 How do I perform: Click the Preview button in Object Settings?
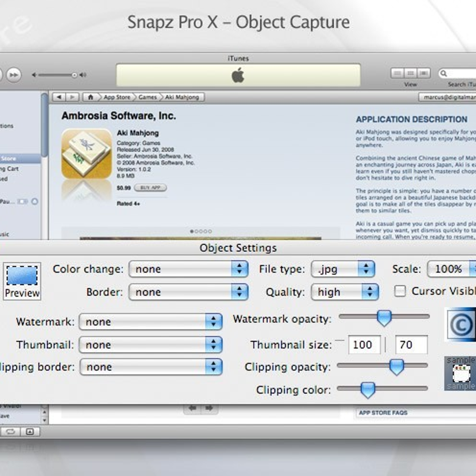coord(22,281)
